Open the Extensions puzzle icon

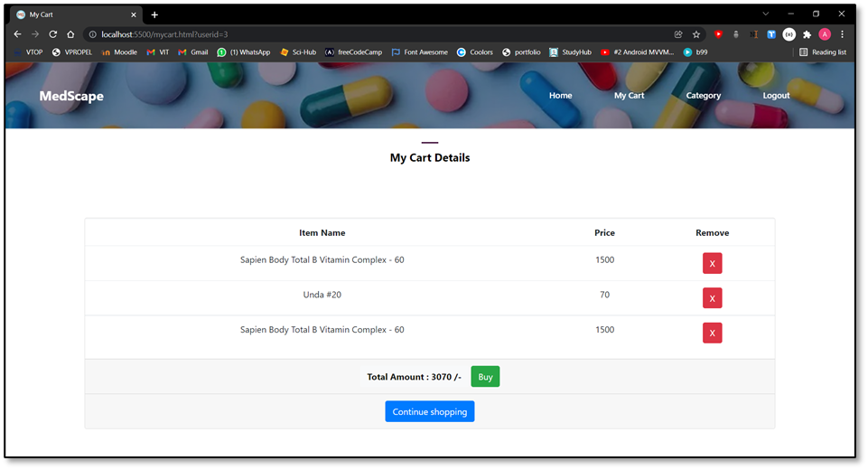[x=807, y=34]
